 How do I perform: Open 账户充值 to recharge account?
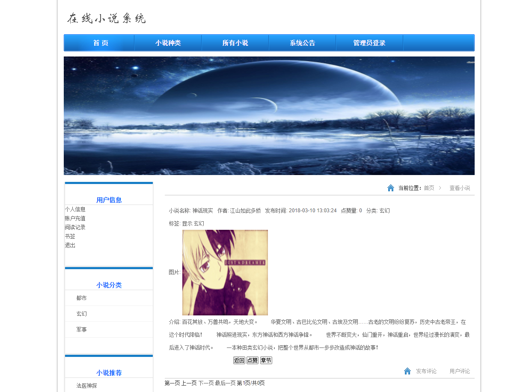pos(75,218)
